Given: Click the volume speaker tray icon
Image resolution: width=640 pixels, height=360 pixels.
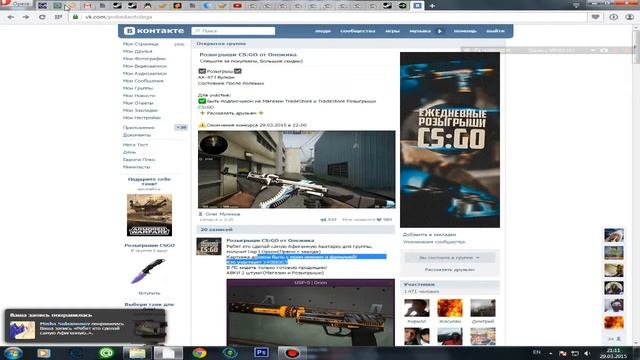Looking at the screenshot, I should tap(587, 353).
